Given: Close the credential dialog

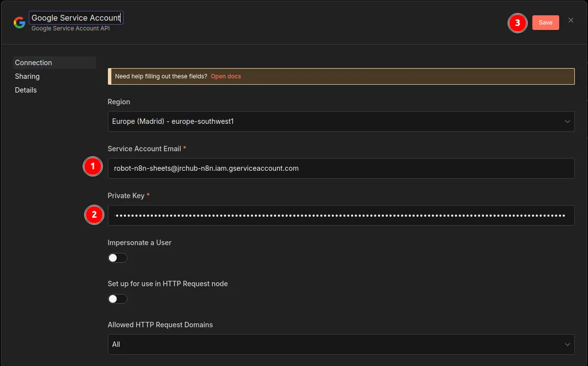Looking at the screenshot, I should [571, 21].
